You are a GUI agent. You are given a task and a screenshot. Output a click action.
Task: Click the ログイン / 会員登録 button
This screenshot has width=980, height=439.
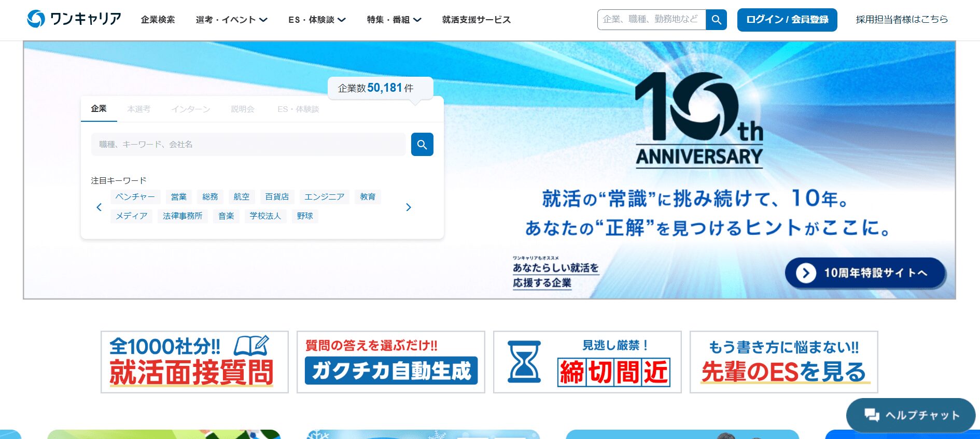[x=787, y=20]
